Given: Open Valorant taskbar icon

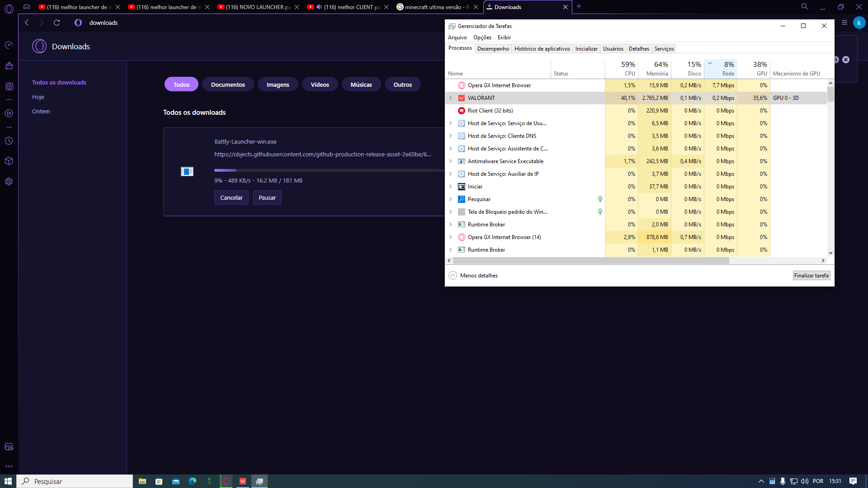Looking at the screenshot, I should coord(243,481).
